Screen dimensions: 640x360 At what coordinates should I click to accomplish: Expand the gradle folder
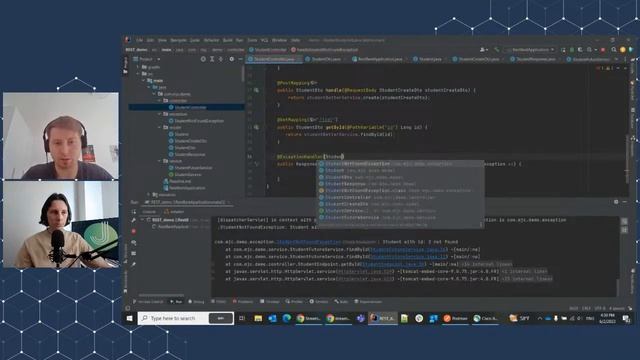click(138, 67)
